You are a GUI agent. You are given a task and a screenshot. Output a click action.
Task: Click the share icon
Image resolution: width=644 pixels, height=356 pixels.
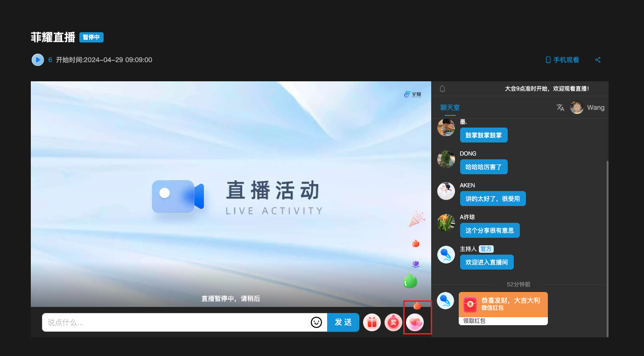tap(598, 60)
